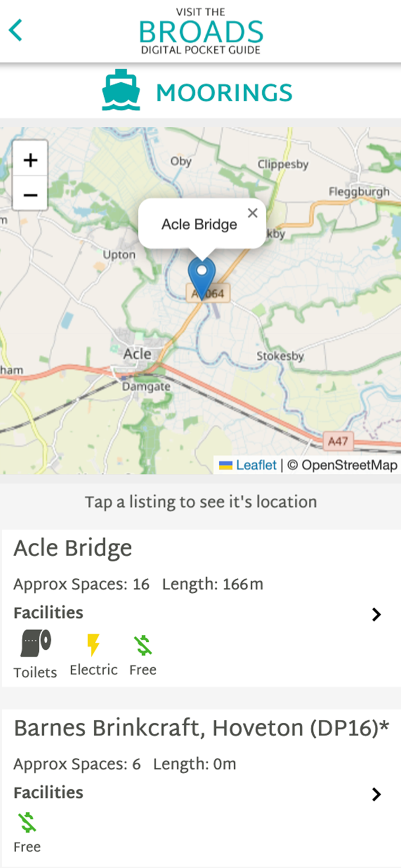401x868 pixels.
Task: Click the Free icon under Barnes Brinkcraft listing
Action: pos(27,820)
